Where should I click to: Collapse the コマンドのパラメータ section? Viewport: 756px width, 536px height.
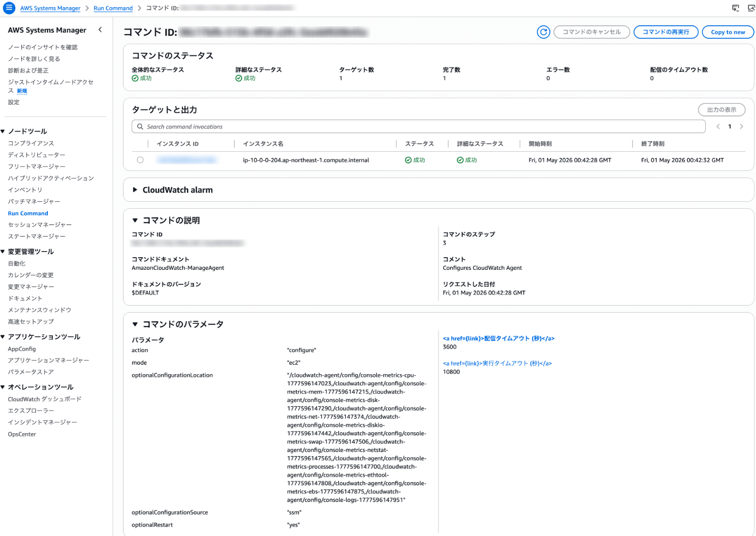(x=135, y=324)
